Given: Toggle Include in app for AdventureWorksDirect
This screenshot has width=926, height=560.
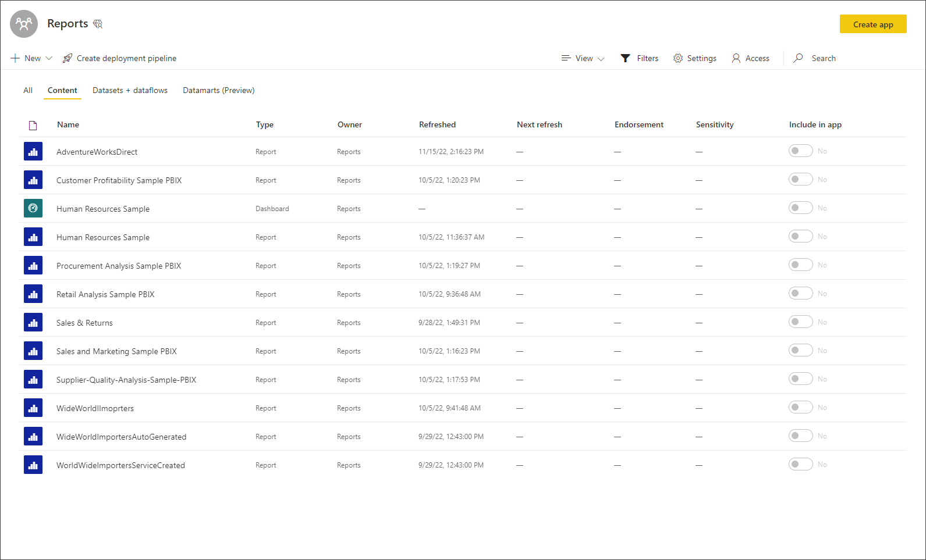Looking at the screenshot, I should (x=801, y=151).
